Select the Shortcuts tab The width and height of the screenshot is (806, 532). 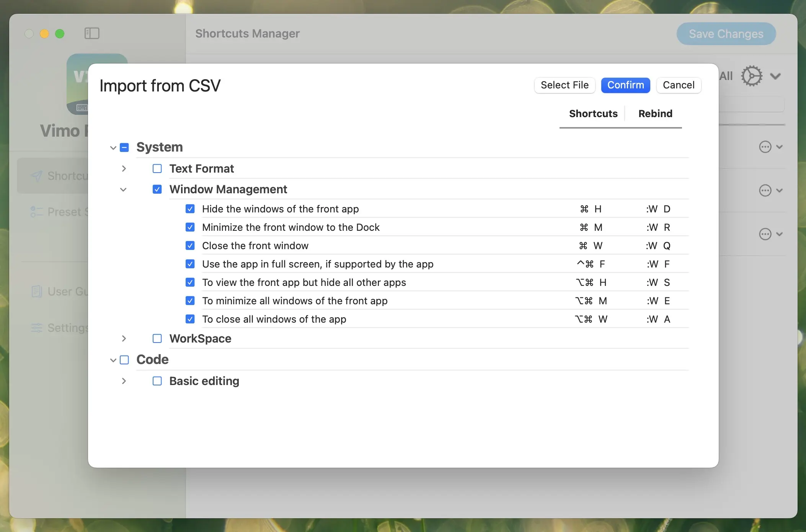click(593, 114)
